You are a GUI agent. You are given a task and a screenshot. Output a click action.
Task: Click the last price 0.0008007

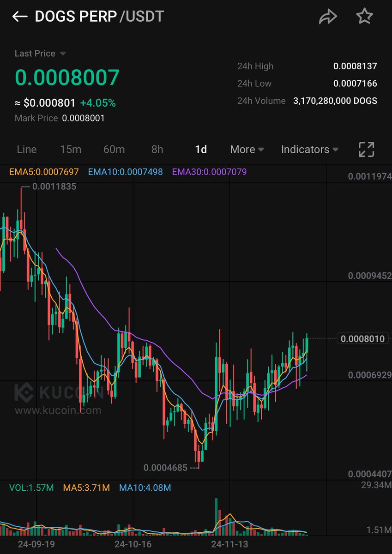tap(67, 77)
